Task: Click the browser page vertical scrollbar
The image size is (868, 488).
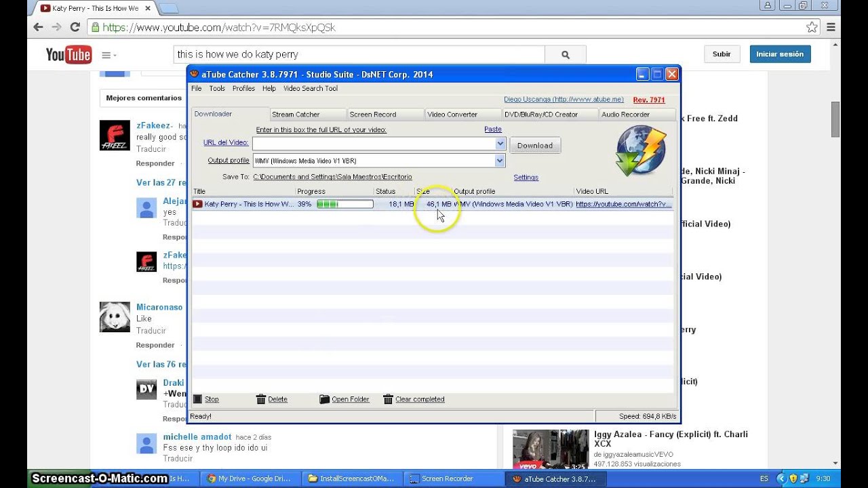Action: (835, 119)
